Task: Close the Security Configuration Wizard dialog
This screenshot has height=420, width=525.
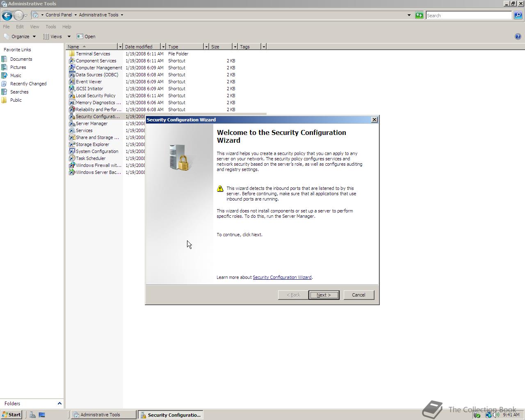Action: [374, 120]
